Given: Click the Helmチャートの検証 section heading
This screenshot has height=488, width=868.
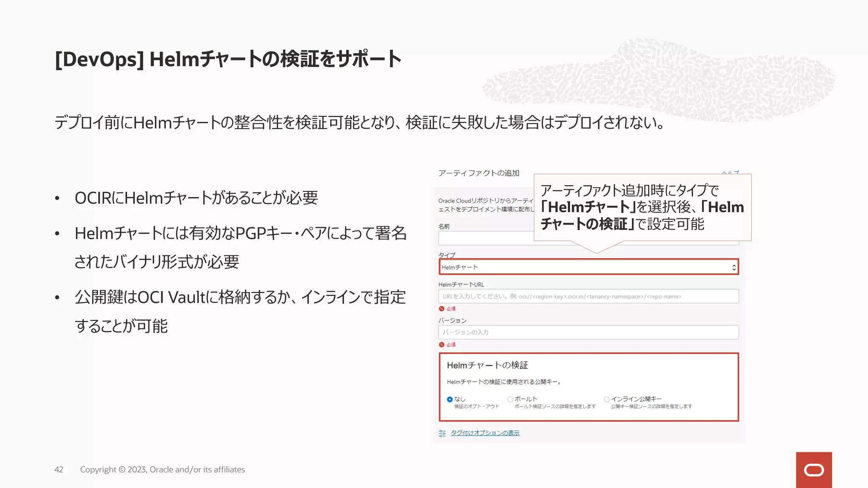Looking at the screenshot, I should (487, 365).
